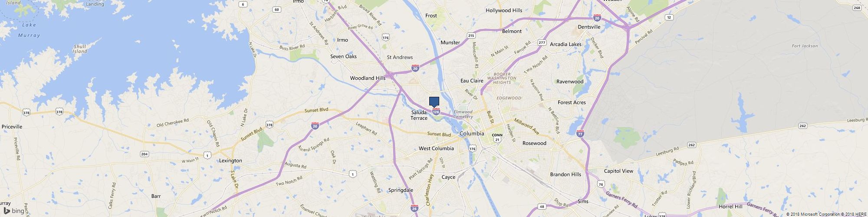Image resolution: width=868 pixels, height=217 pixels.
Task: Click the route 215 shield near Munster
Action: [x=471, y=35]
